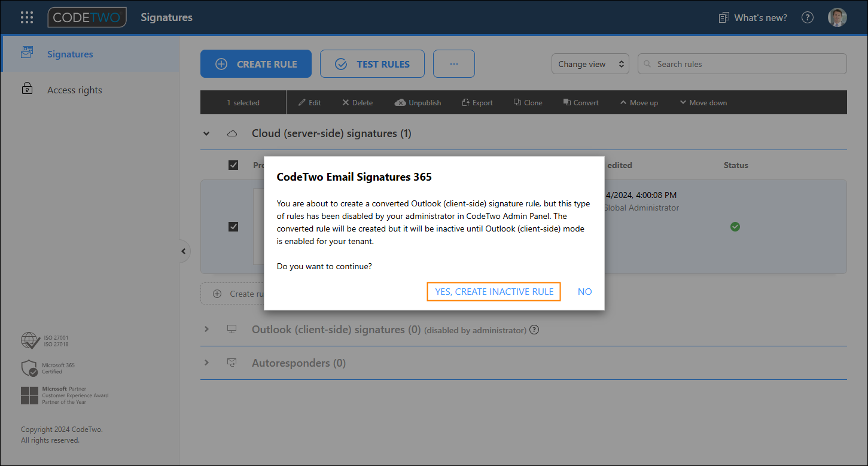Click the Global Administrator text
The height and width of the screenshot is (466, 868).
pos(641,208)
